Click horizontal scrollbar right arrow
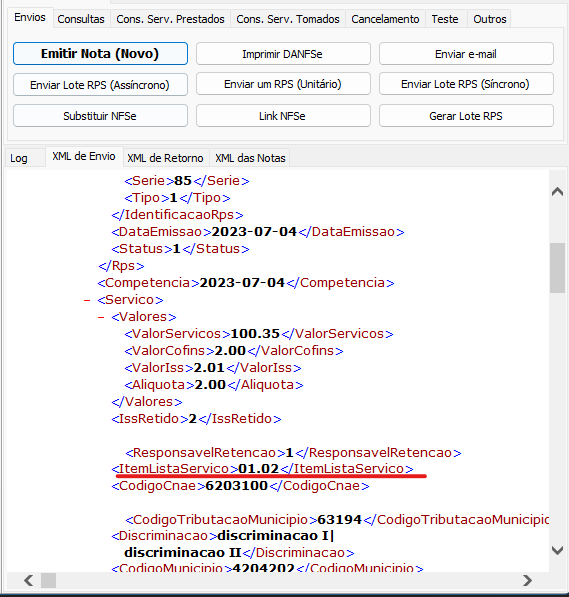This screenshot has height=597, width=569. [x=527, y=580]
